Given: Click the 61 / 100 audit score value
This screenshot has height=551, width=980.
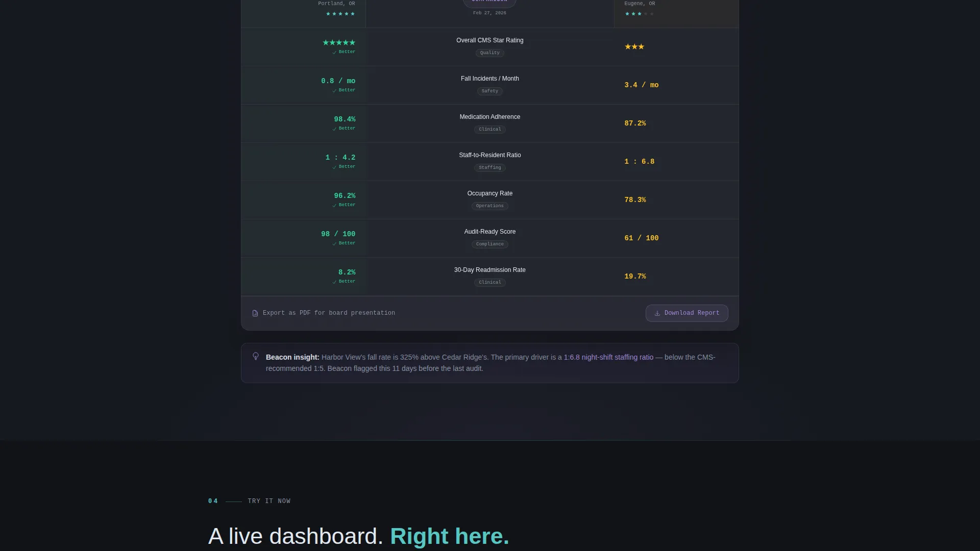Looking at the screenshot, I should click(x=641, y=238).
